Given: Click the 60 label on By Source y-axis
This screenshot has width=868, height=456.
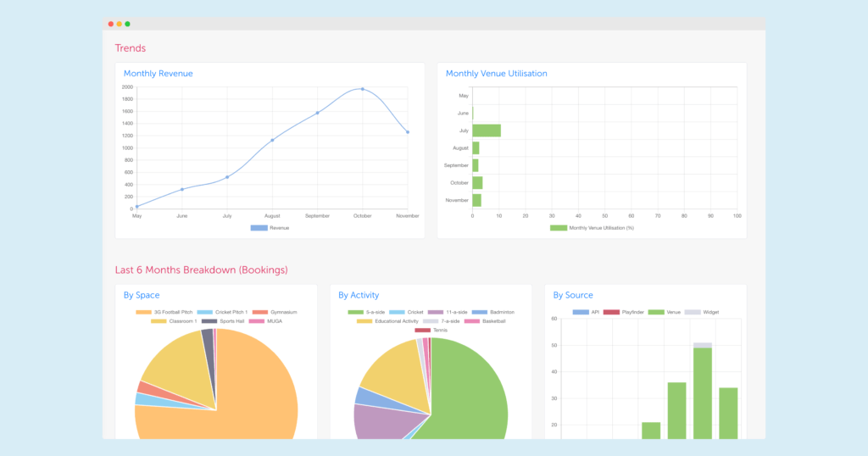Looking at the screenshot, I should [554, 319].
